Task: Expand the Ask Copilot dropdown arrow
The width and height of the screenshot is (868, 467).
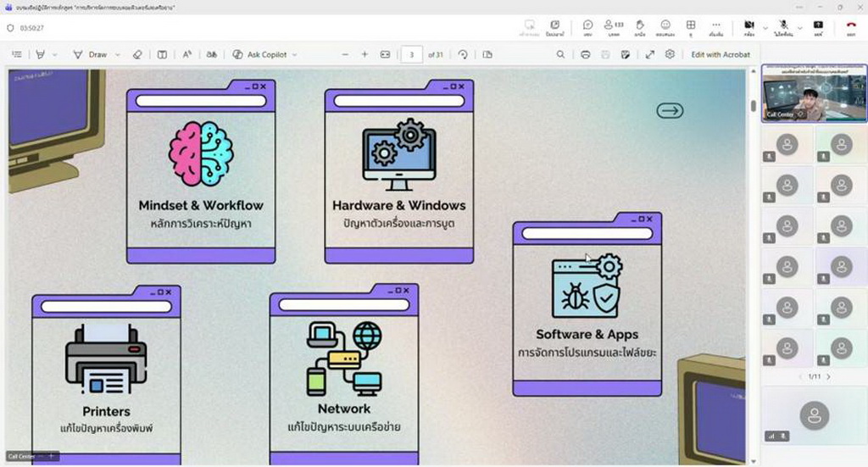Action: (x=295, y=54)
